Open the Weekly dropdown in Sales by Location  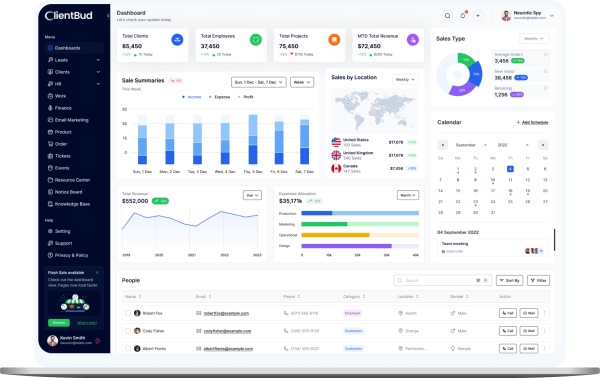coord(405,80)
